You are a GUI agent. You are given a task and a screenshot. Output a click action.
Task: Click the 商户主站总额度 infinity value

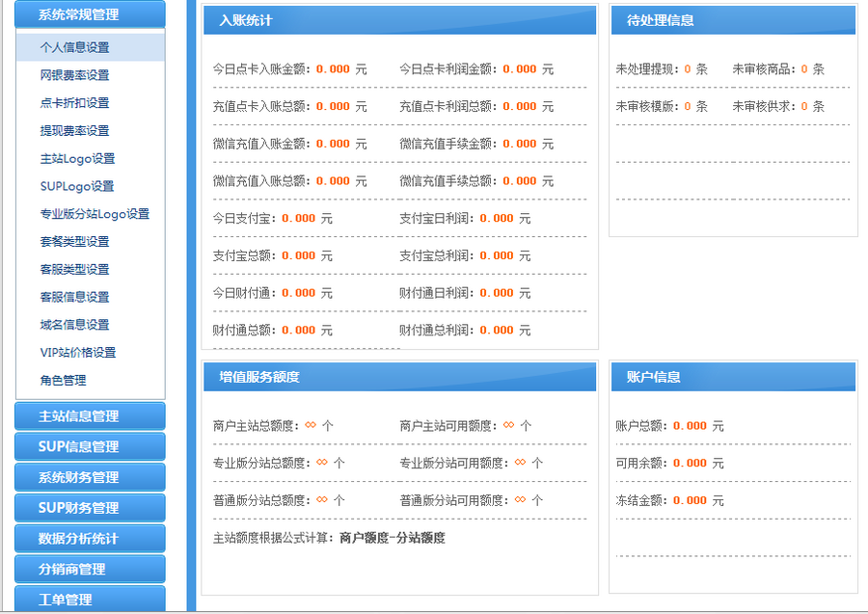311,425
